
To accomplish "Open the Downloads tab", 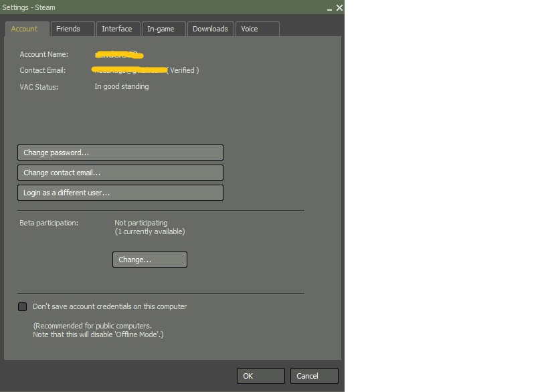I will pos(210,29).
